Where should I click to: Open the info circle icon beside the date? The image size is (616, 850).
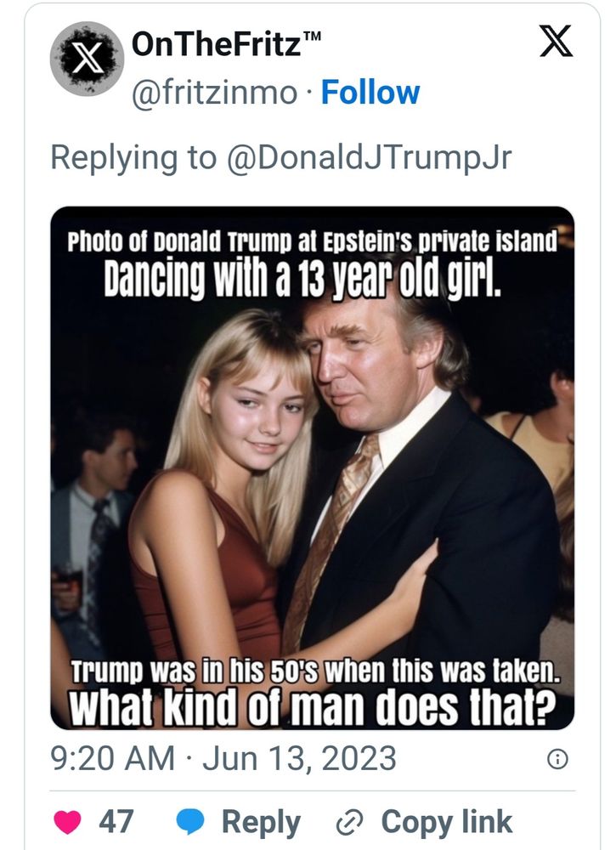point(557,760)
